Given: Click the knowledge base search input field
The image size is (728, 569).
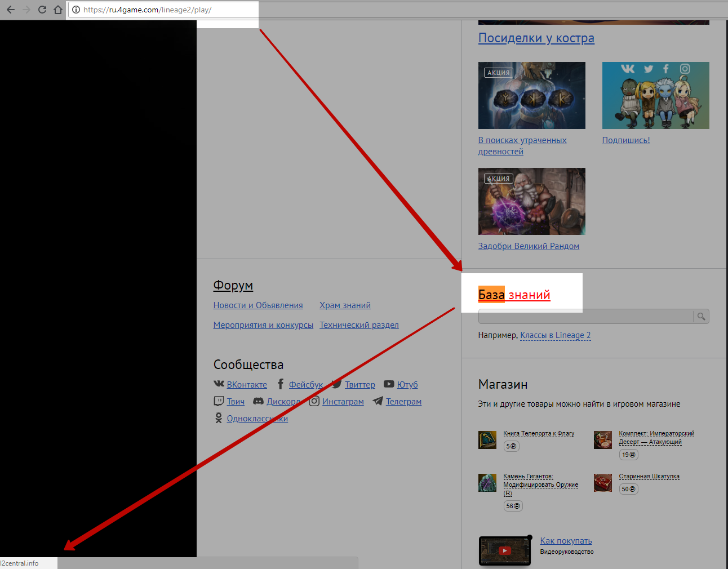Looking at the screenshot, I should click(585, 317).
